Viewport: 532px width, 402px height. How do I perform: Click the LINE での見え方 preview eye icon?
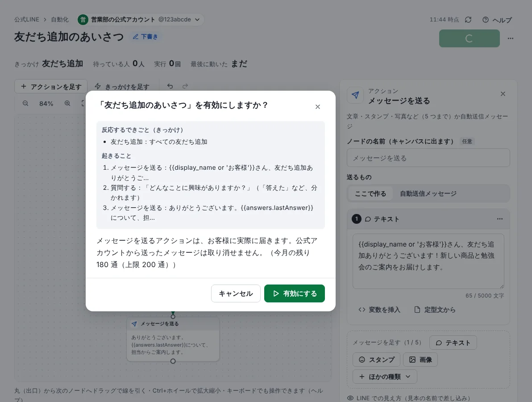[350, 398]
